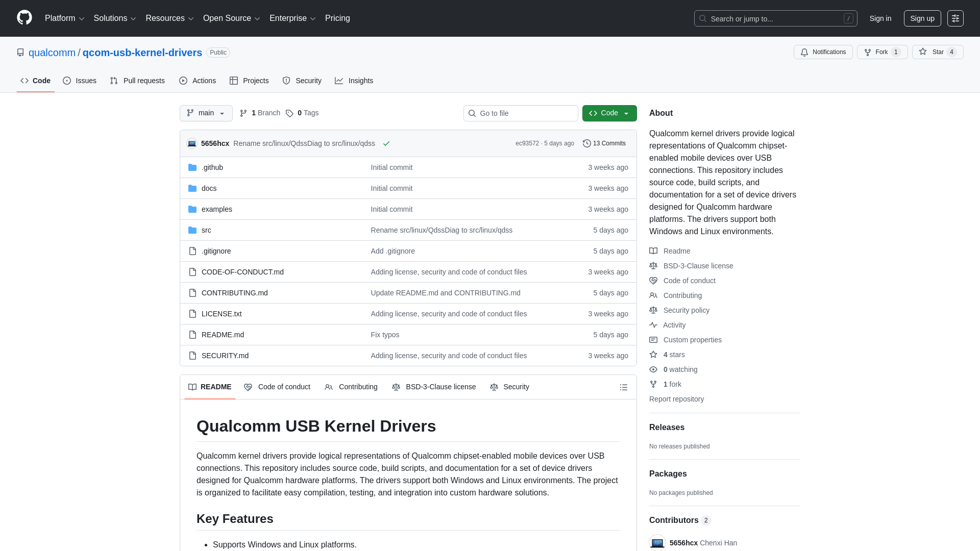Screen dimensions: 980x551
Task: Expand the Resources navigation menu
Action: pos(169,18)
